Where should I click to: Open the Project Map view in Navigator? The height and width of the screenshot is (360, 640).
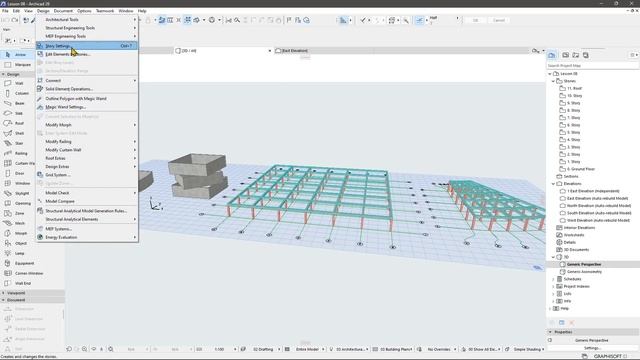click(552, 55)
